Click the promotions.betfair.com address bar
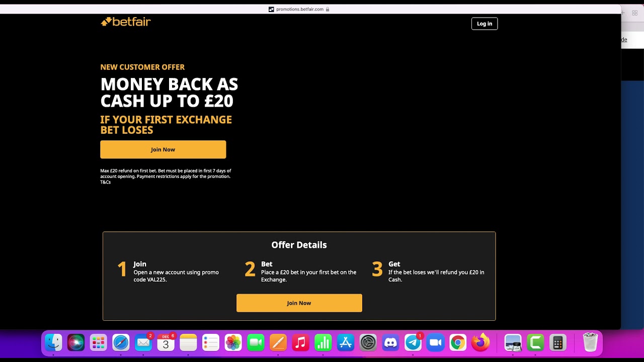Screen dimensions: 644x362 click(x=299, y=9)
